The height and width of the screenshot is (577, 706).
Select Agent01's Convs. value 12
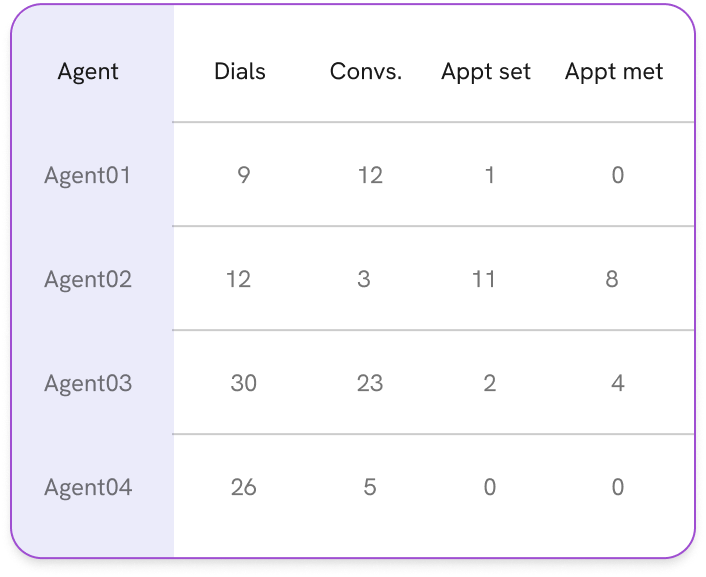tap(370, 176)
